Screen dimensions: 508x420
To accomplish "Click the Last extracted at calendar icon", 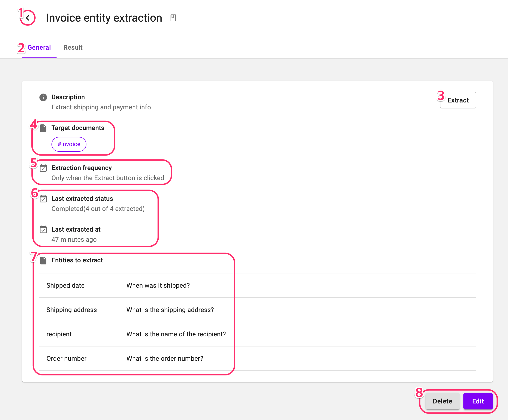I will click(x=43, y=230).
